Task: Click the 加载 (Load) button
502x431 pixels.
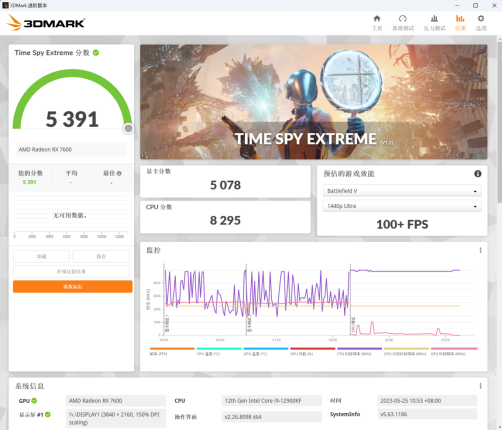Action: pos(41,256)
